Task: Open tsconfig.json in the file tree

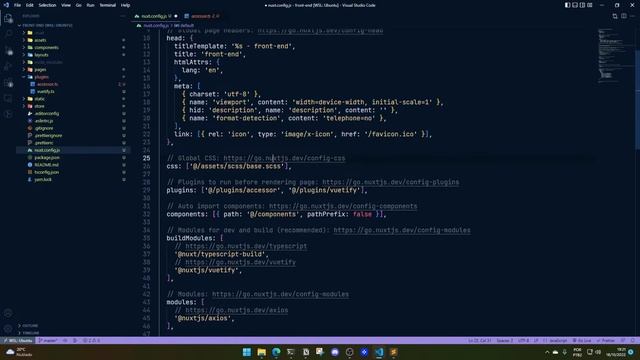Action: click(x=47, y=172)
